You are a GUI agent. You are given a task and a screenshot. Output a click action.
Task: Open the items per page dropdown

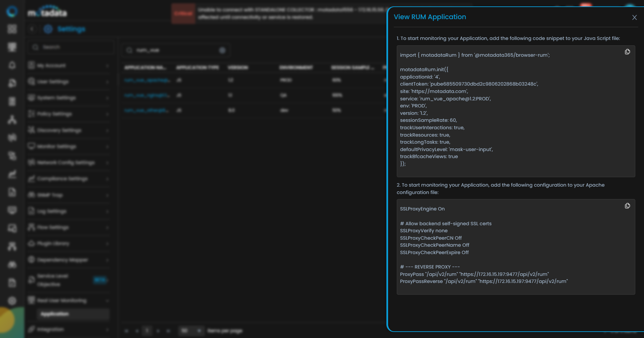coord(191,331)
